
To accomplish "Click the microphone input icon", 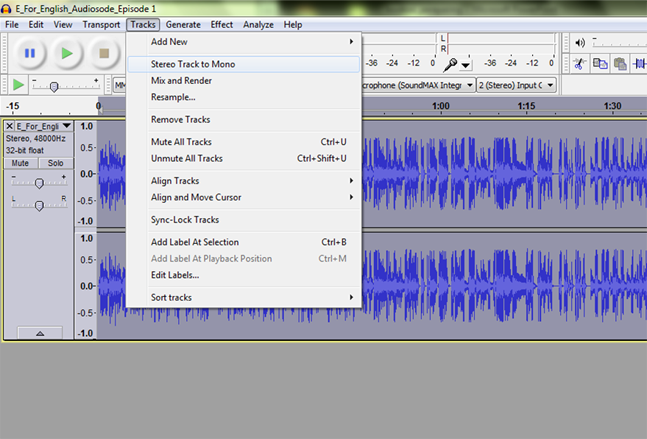I will [452, 63].
